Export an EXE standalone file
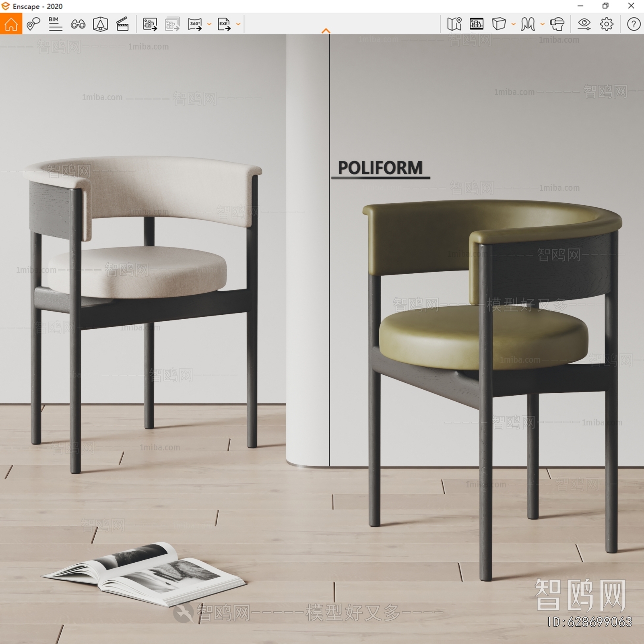The image size is (644, 644). point(224,24)
